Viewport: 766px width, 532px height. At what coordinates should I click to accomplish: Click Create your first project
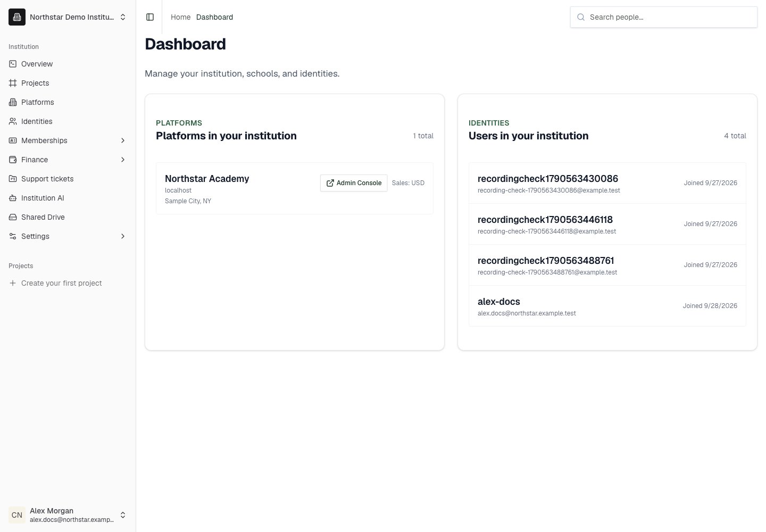[68, 283]
